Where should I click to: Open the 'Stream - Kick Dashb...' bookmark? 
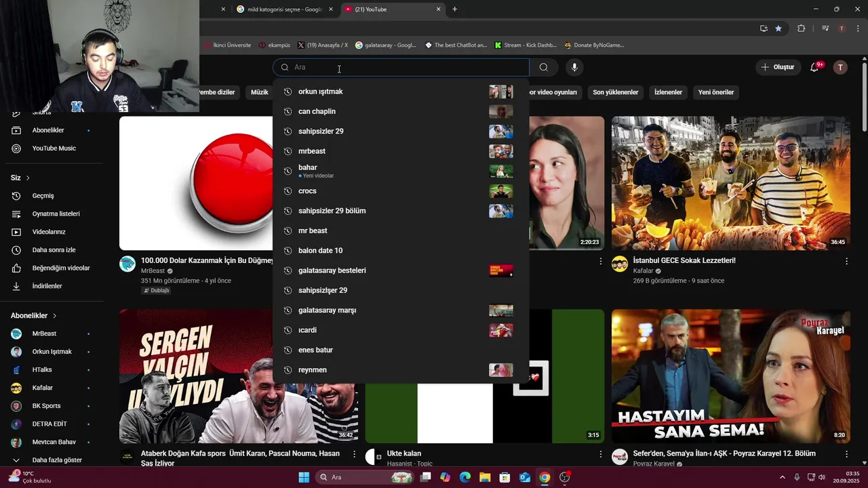click(x=526, y=45)
